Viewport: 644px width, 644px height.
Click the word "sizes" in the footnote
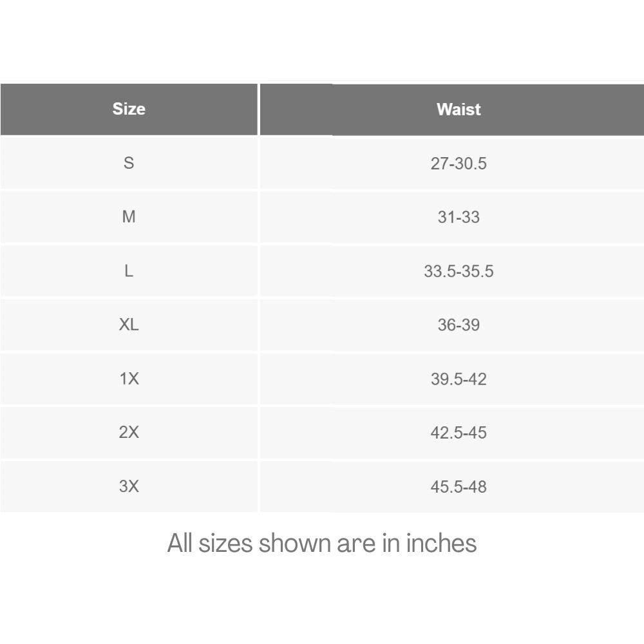[226, 544]
